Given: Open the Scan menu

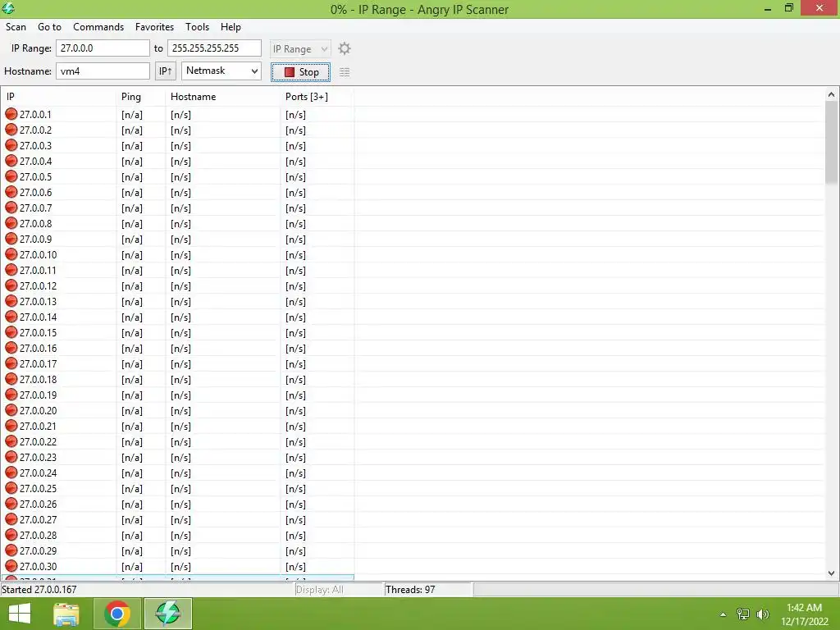Looking at the screenshot, I should click(16, 27).
